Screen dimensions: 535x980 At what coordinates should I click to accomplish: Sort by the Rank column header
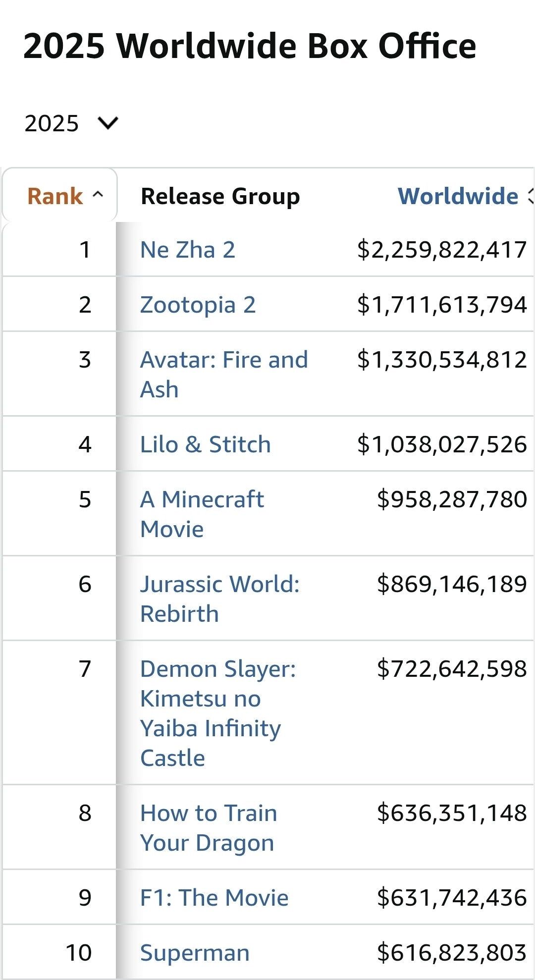pyautogui.click(x=55, y=196)
